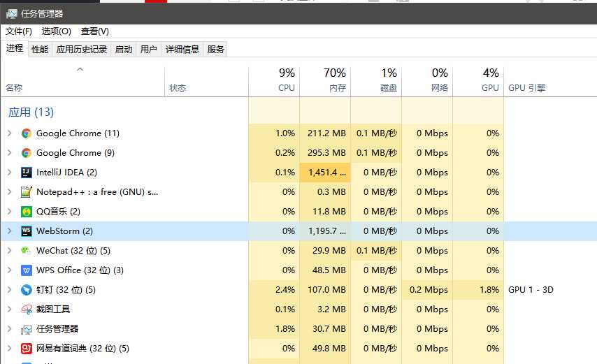Click the WPS Office app icon
The width and height of the screenshot is (597, 364).
(x=27, y=270)
